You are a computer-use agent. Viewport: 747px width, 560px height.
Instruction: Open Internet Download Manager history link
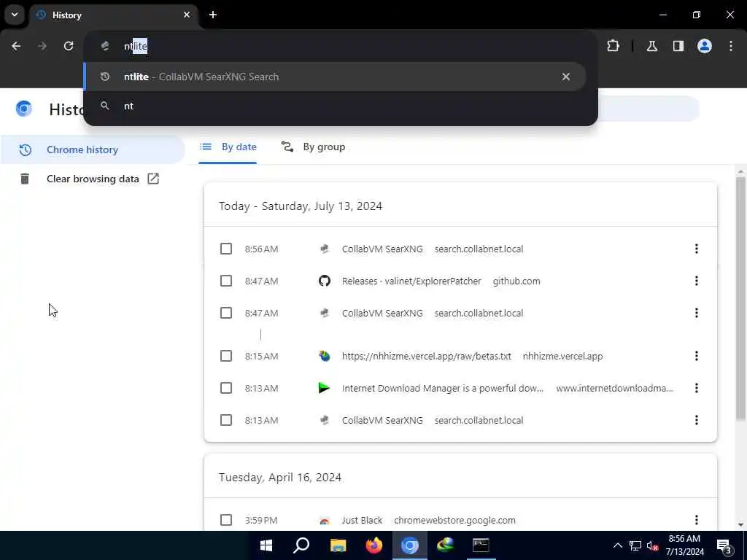[443, 388]
